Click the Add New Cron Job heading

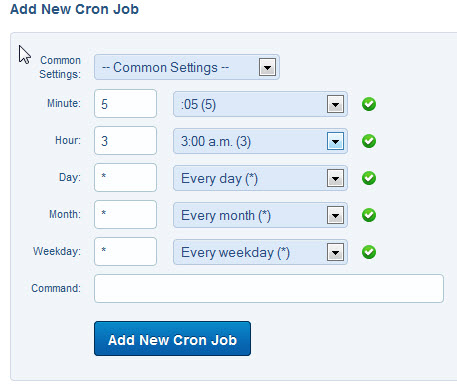tap(74, 9)
